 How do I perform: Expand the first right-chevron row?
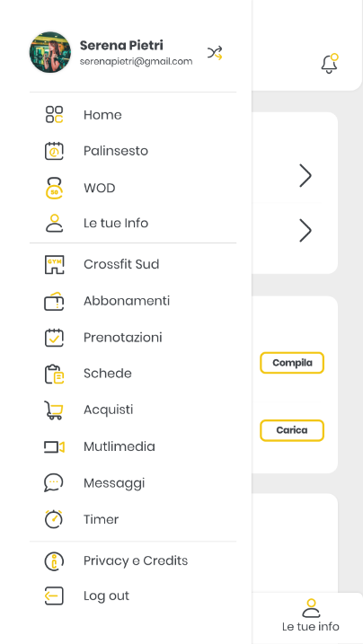pos(305,176)
